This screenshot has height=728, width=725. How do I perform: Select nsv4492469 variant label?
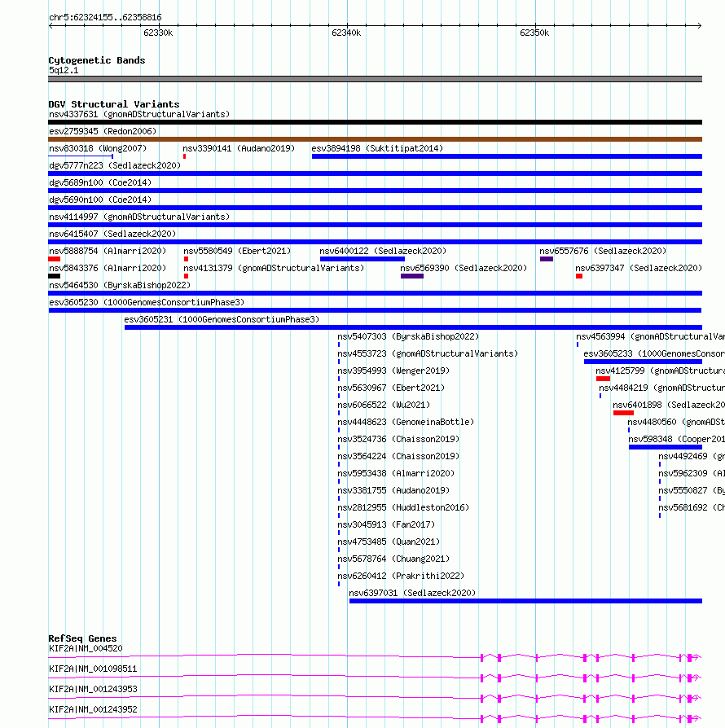[x=692, y=456]
